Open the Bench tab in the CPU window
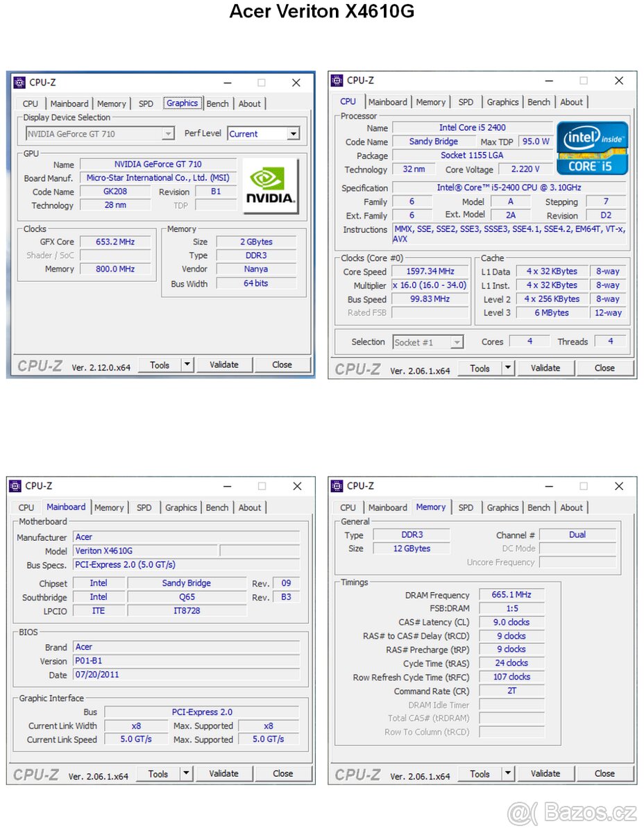 point(539,101)
